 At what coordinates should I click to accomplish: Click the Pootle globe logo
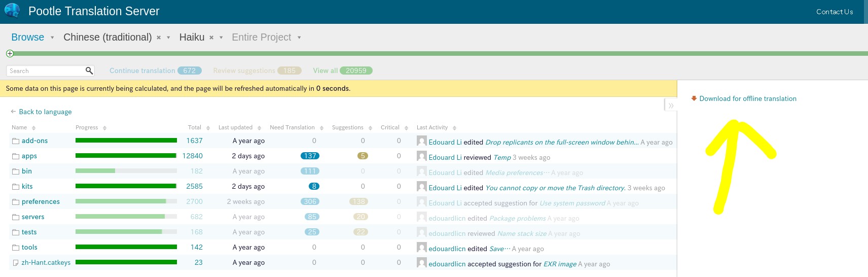(12, 11)
